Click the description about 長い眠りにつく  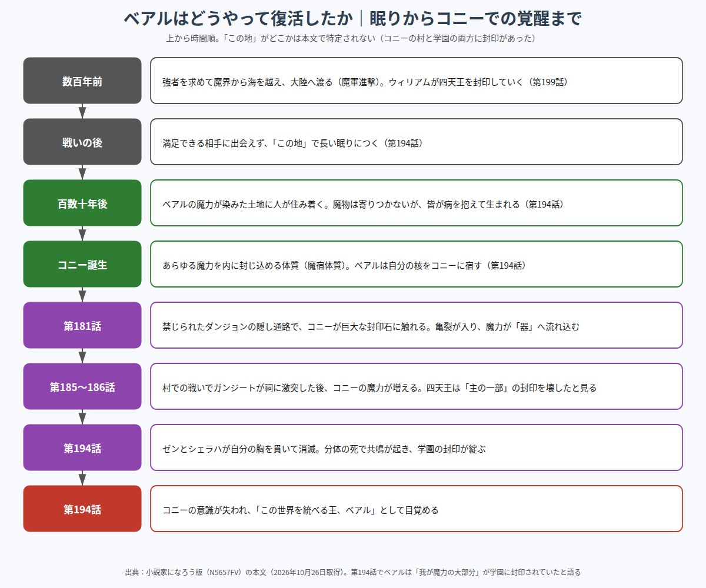[417, 142]
